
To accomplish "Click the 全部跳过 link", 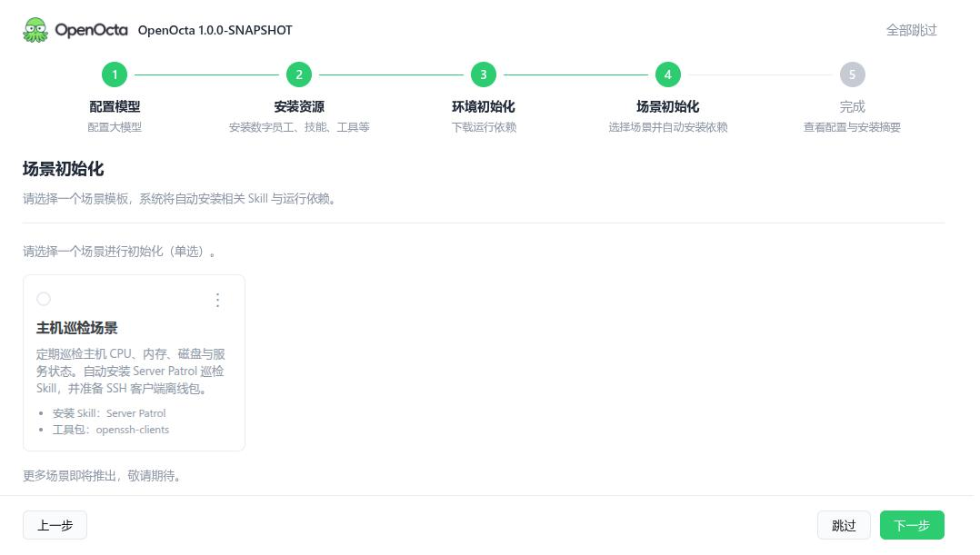I will click(911, 30).
